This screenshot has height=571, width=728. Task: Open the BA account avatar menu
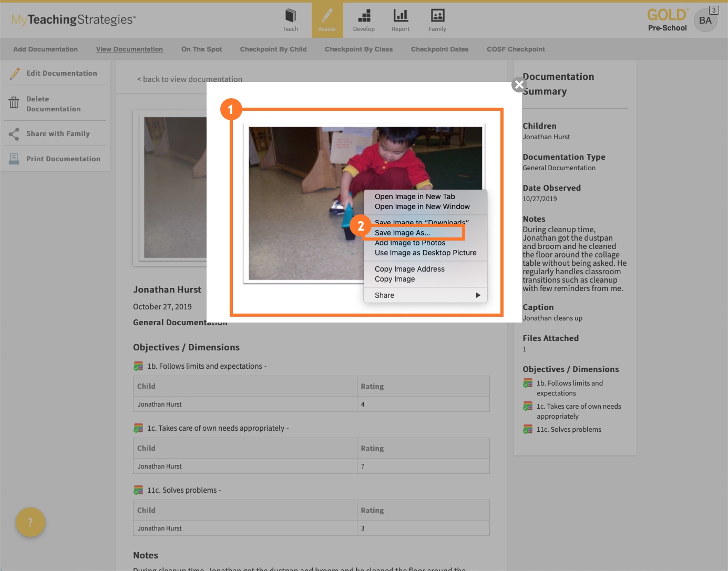pyautogui.click(x=705, y=20)
